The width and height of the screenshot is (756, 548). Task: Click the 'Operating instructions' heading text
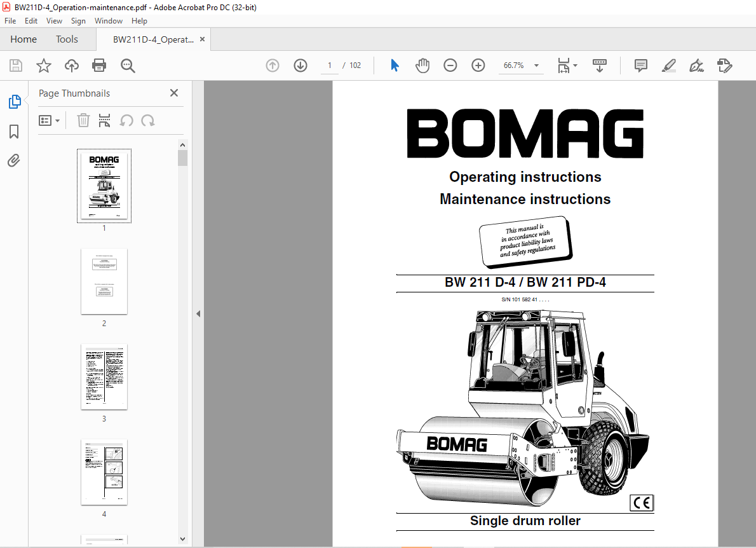[x=525, y=177]
